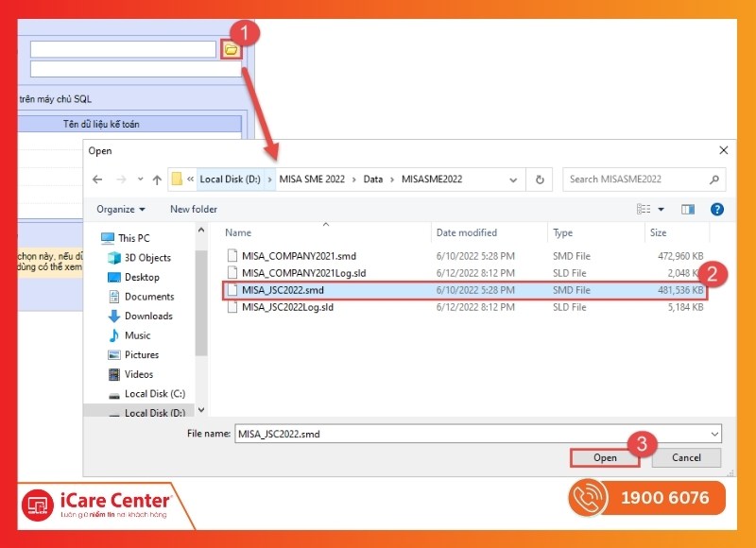Open the Organize menu
Viewport: 756px width, 548px height.
pyautogui.click(x=121, y=209)
